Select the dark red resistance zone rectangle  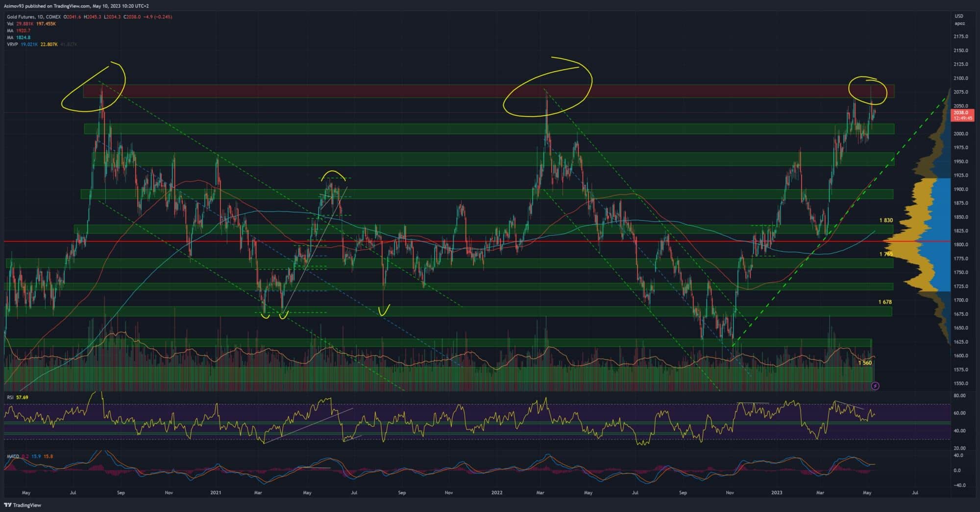tap(489, 91)
